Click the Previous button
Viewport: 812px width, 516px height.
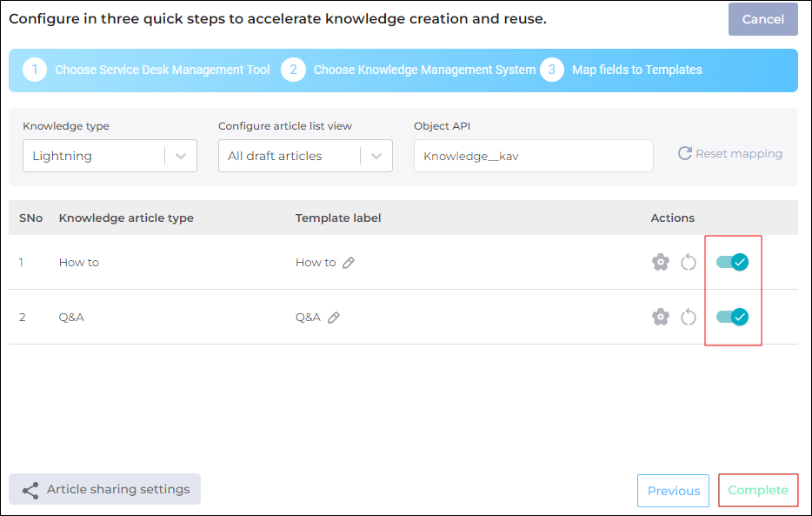point(673,491)
